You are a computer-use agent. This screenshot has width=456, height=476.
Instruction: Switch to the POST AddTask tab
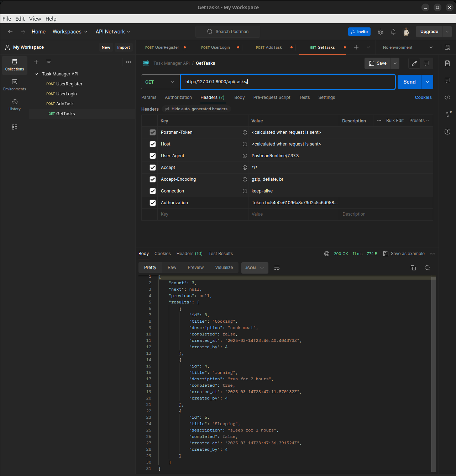[269, 47]
